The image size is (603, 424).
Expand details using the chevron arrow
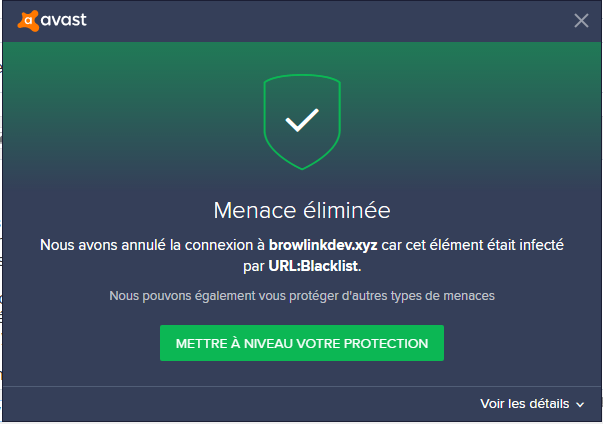pyautogui.click(x=580, y=405)
